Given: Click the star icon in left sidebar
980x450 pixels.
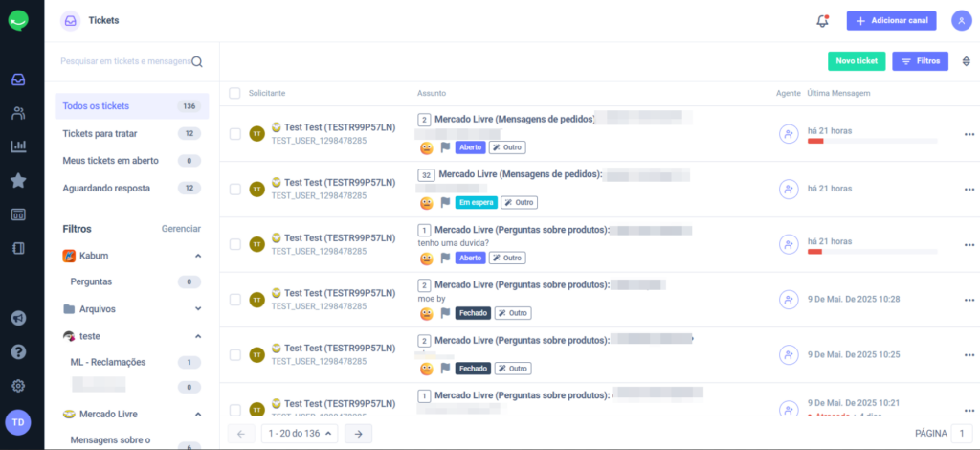Looking at the screenshot, I should point(18,181).
